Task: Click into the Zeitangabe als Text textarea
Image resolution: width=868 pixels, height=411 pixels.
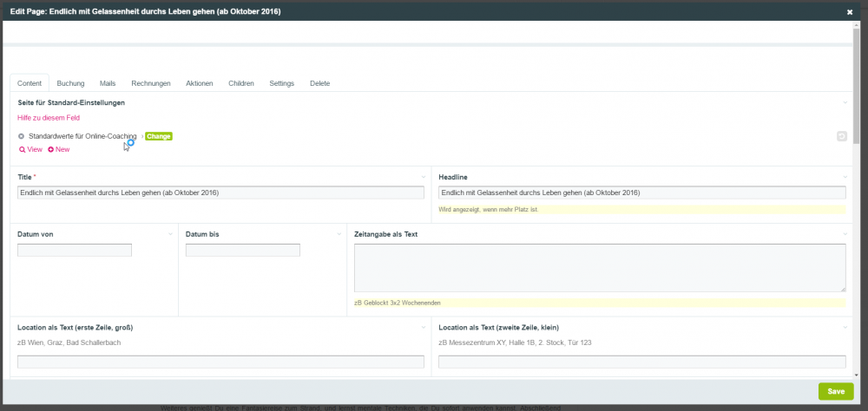Action: click(x=599, y=267)
